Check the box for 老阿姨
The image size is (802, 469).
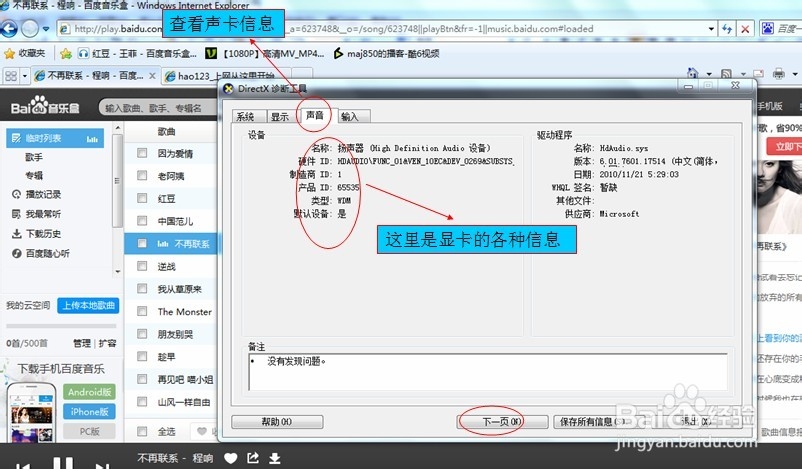142,175
